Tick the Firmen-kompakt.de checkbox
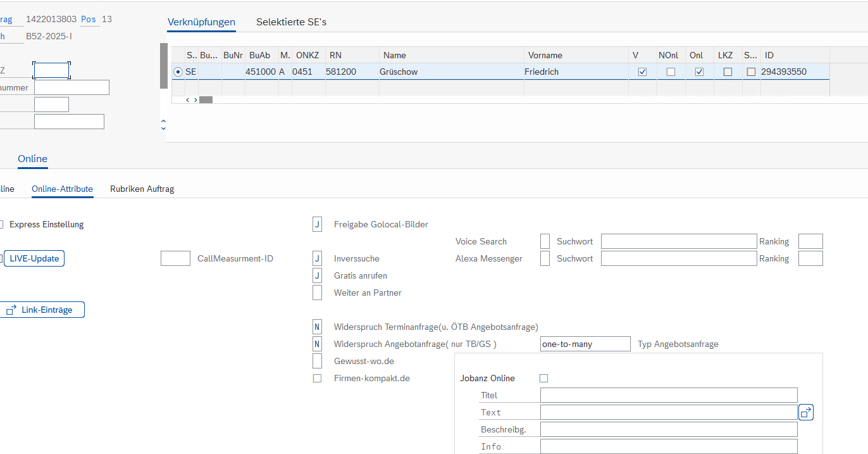868x454 pixels. [x=317, y=378]
